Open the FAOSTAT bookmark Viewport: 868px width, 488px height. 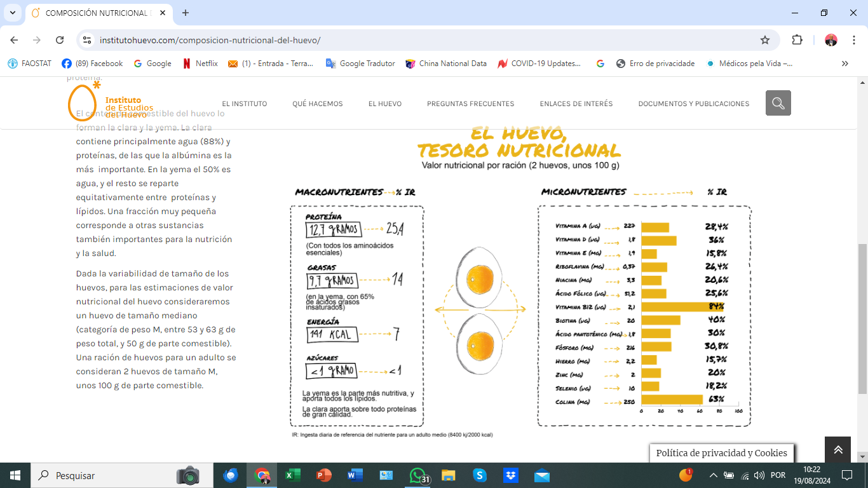coord(30,64)
